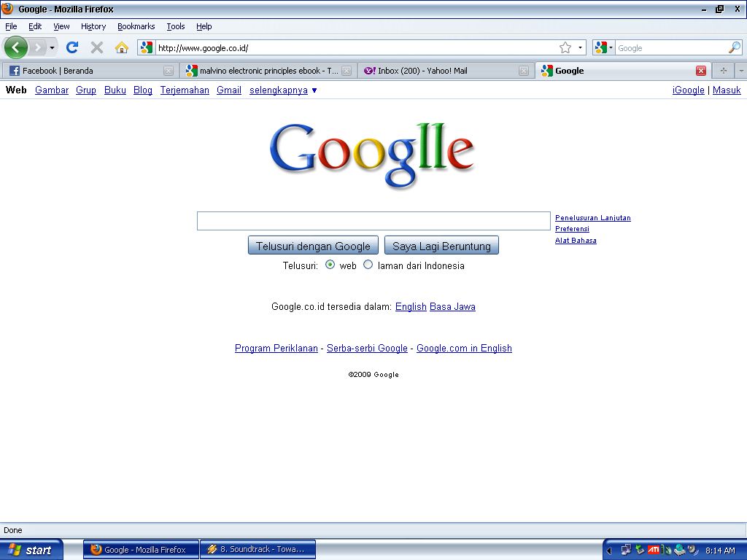Close the malvino electronic principles tab

pyautogui.click(x=347, y=71)
